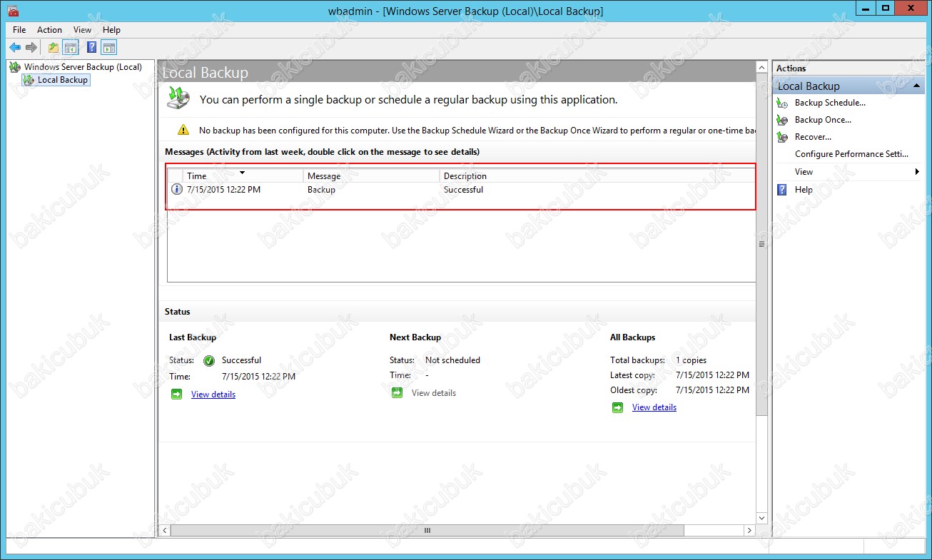Open the View menu in the menu bar
Image resolution: width=932 pixels, height=560 pixels.
[82, 30]
